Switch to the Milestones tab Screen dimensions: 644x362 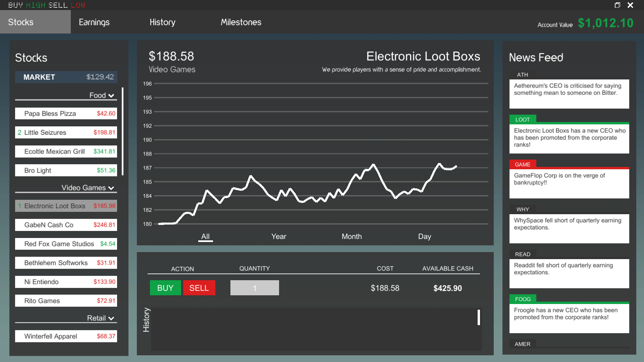pos(241,22)
